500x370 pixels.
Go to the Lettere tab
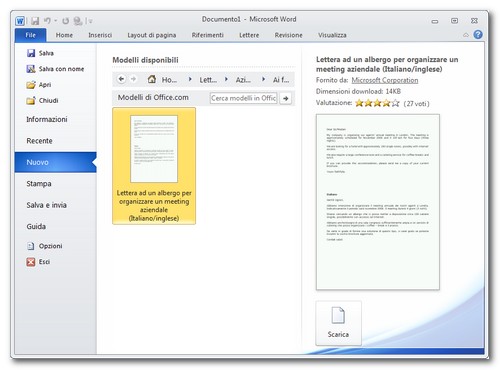(249, 35)
